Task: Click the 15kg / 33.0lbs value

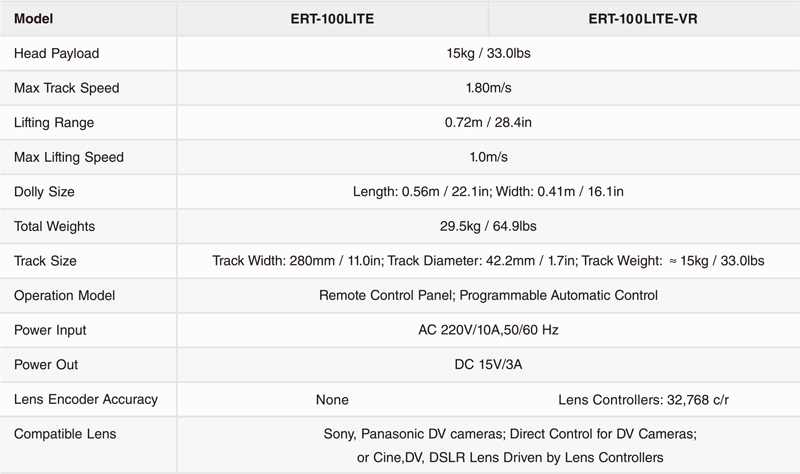Action: point(488,54)
